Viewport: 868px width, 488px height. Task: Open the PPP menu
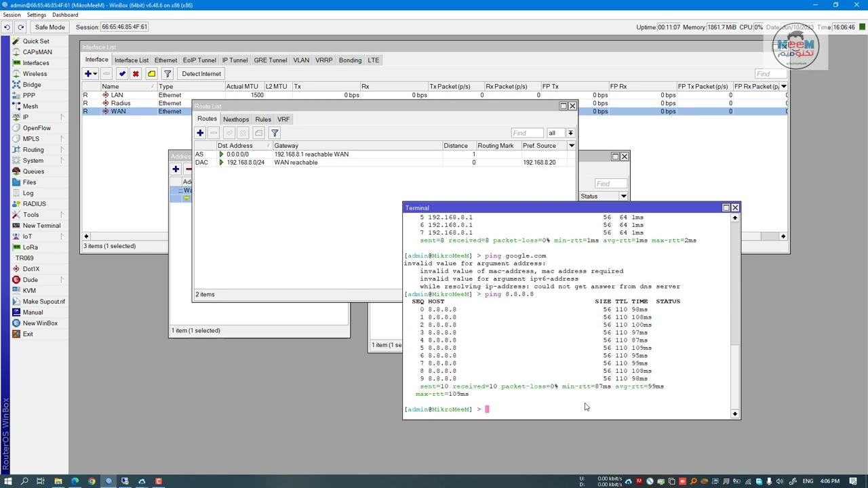28,96
